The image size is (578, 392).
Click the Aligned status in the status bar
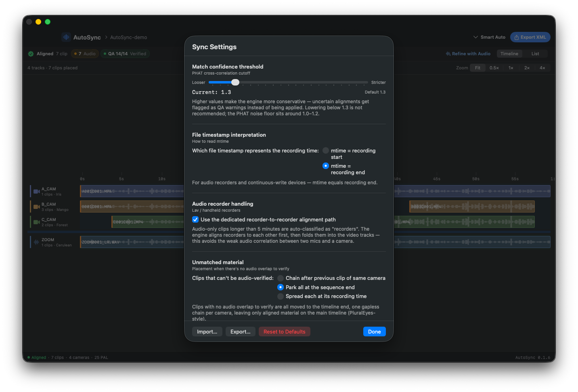pos(37,357)
